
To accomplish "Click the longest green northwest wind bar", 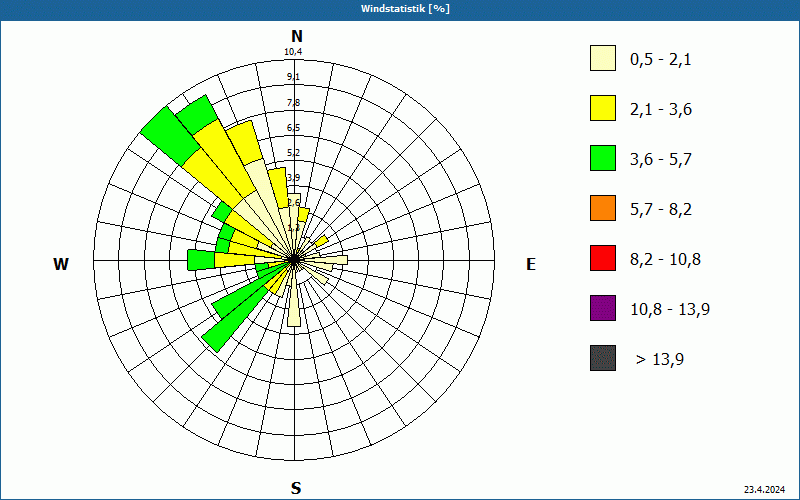I will click(170, 136).
